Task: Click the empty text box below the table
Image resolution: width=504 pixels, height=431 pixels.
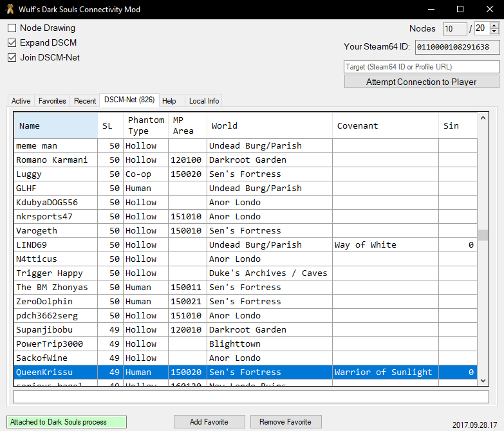Action: pyautogui.click(x=251, y=397)
